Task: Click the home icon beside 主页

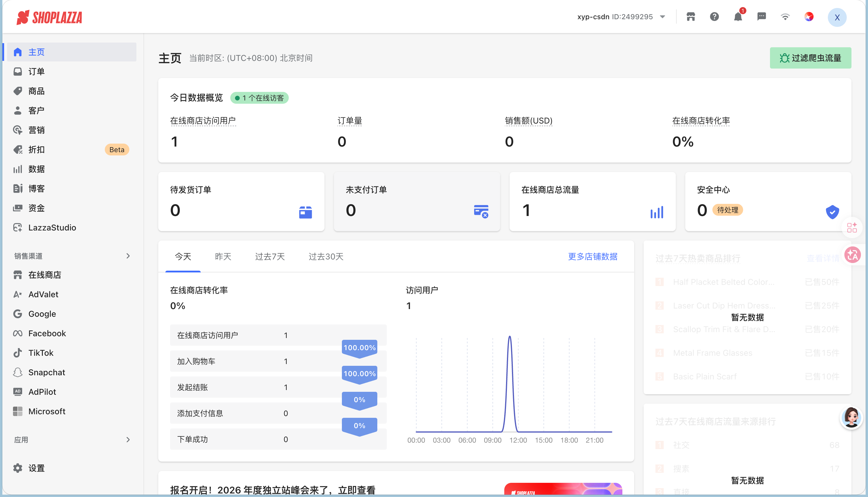Action: click(18, 52)
